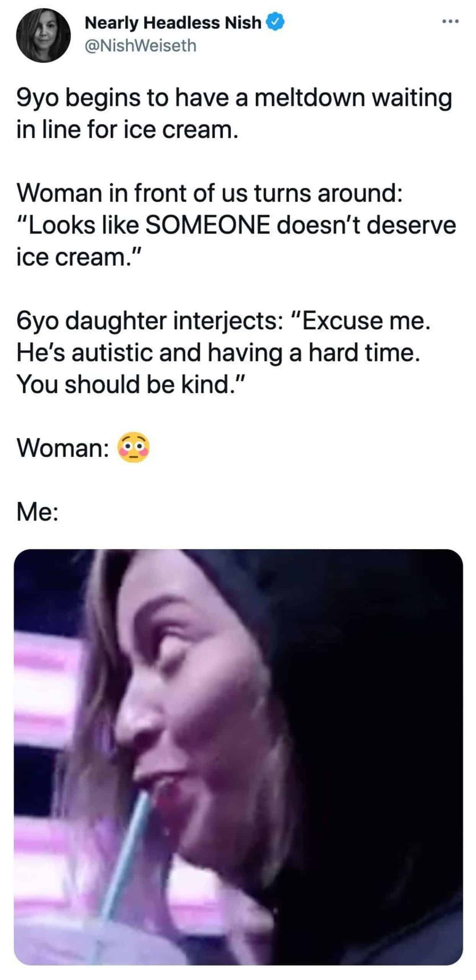
Task: Open the Nearly Headless Nish display name
Action: point(173,23)
